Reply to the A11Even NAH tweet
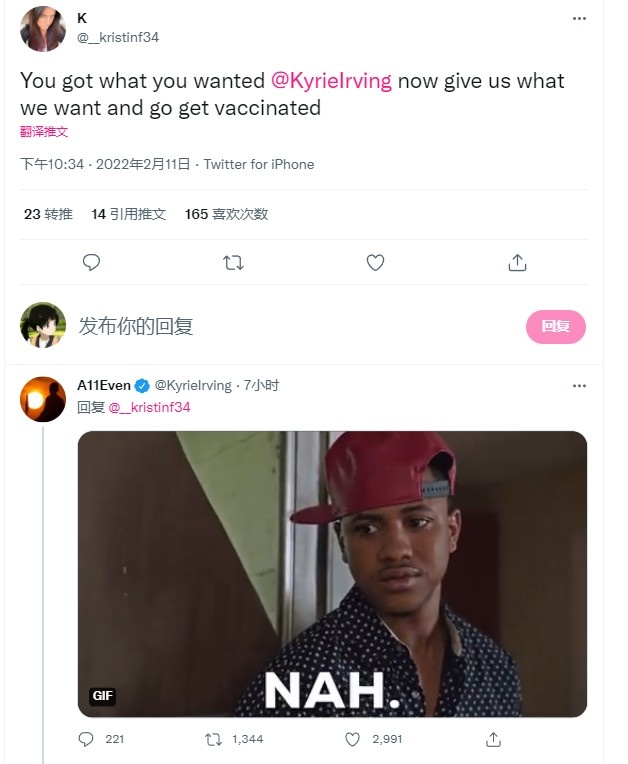The image size is (628, 764). [86, 740]
